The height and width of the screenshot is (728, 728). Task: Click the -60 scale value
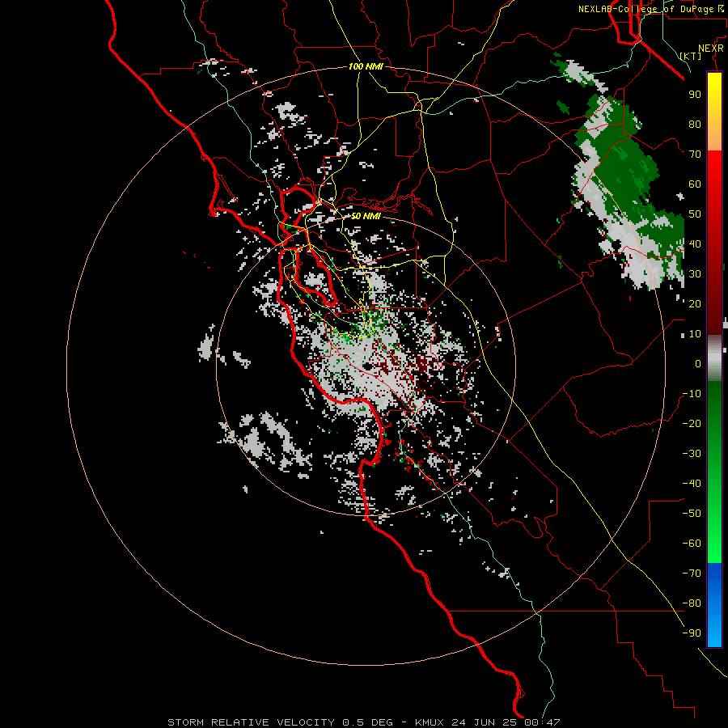coord(692,544)
